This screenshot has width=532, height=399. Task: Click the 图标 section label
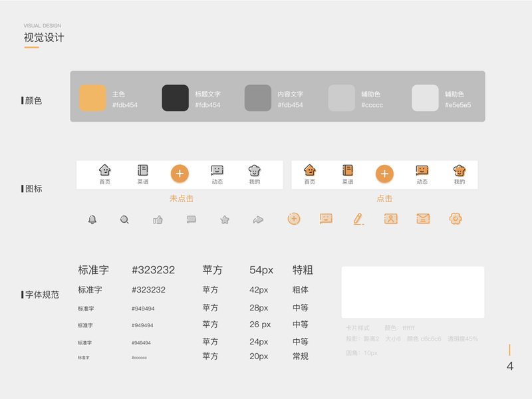click(x=34, y=189)
